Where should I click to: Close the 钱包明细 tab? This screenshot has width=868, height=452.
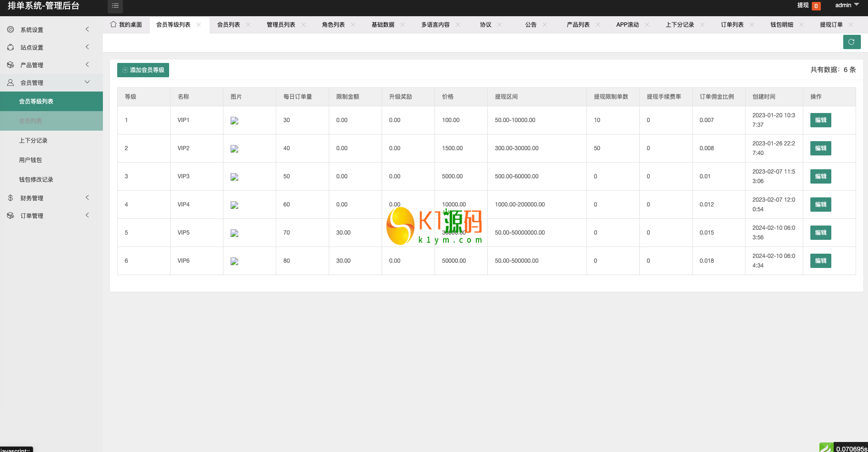tap(801, 25)
